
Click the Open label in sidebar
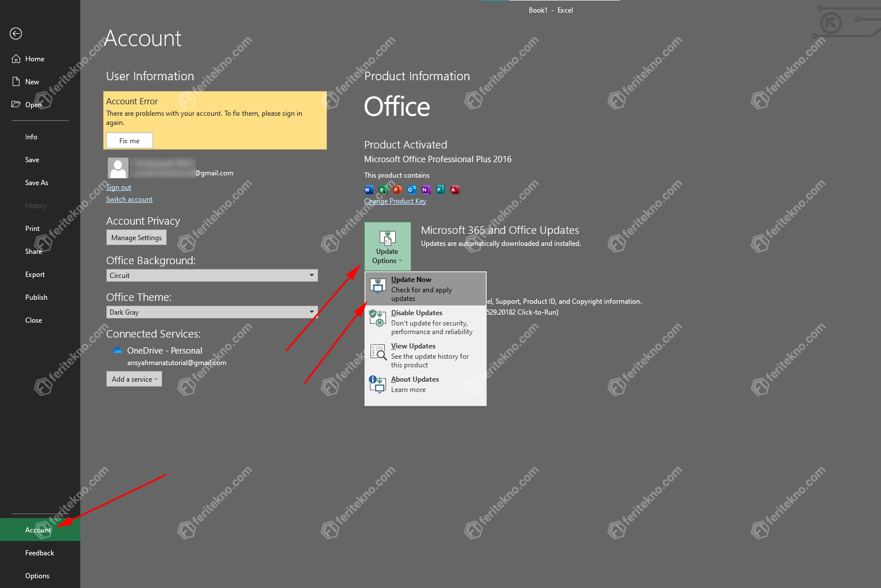point(33,105)
